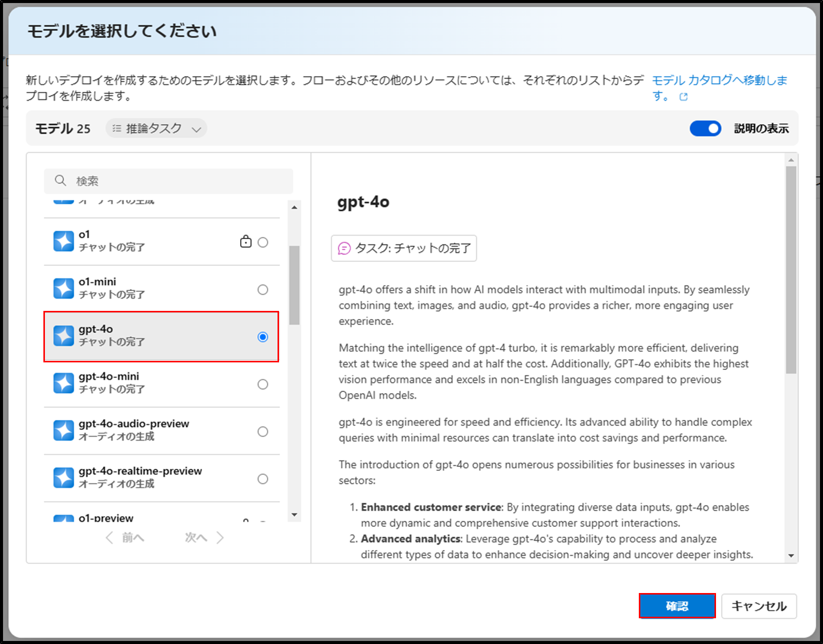Click the chat bubble icon in the task badge
The height and width of the screenshot is (644, 823).
[344, 248]
